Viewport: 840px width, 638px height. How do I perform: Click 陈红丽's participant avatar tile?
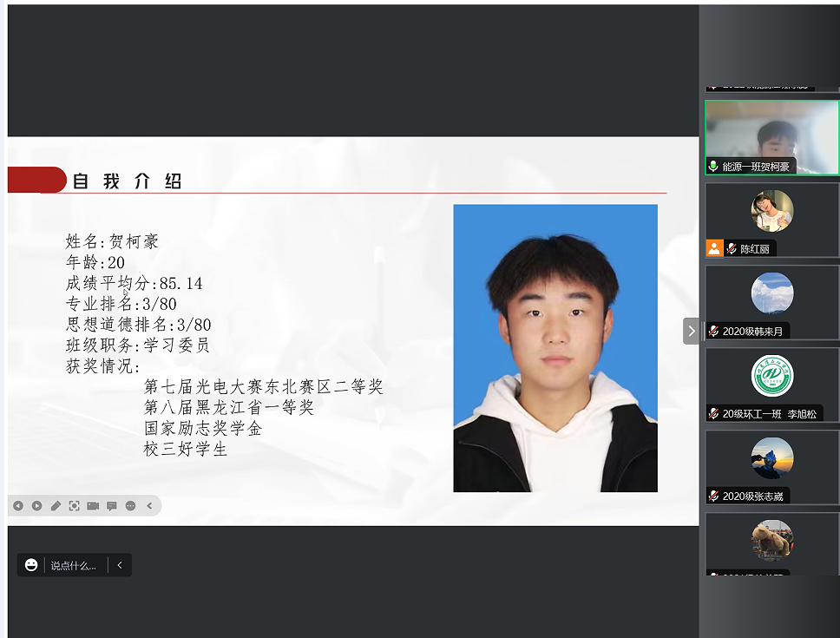(x=771, y=212)
